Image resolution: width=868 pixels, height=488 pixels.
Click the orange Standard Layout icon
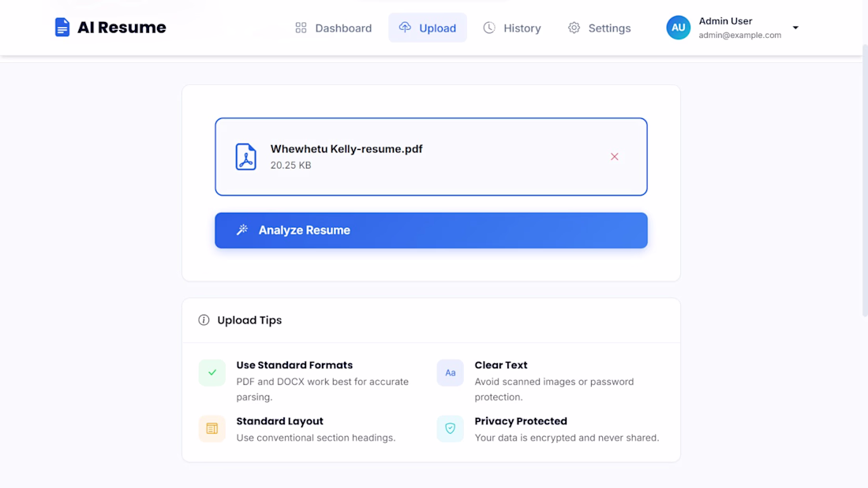coord(212,428)
